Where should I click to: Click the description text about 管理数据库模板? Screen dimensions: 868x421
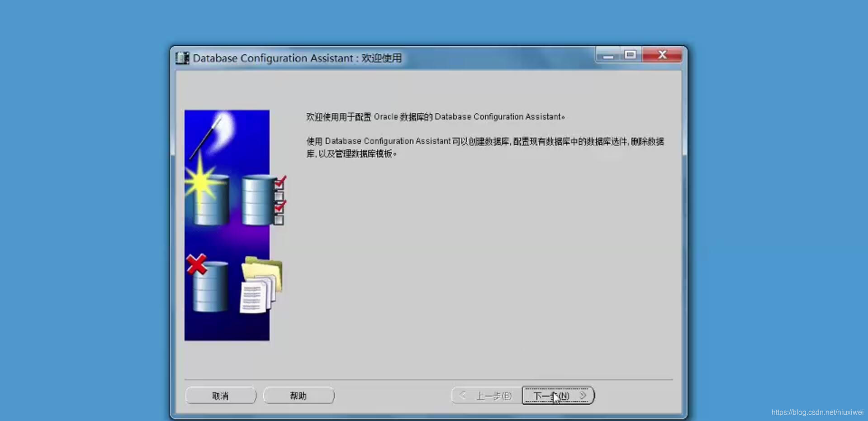click(485, 148)
